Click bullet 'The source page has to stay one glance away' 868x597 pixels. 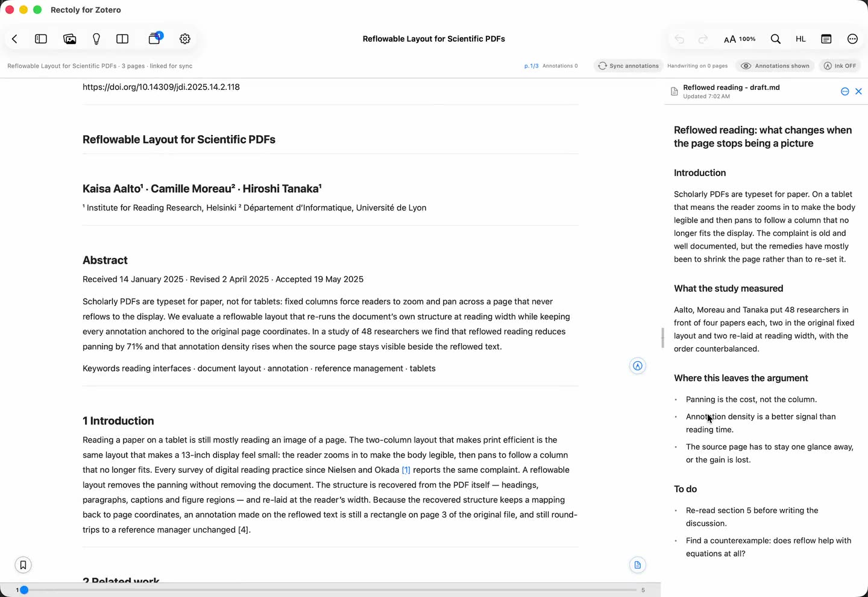click(x=770, y=453)
